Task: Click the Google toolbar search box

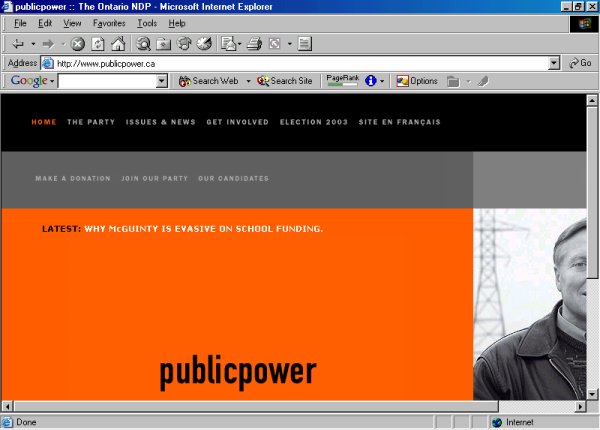Action: (x=108, y=81)
